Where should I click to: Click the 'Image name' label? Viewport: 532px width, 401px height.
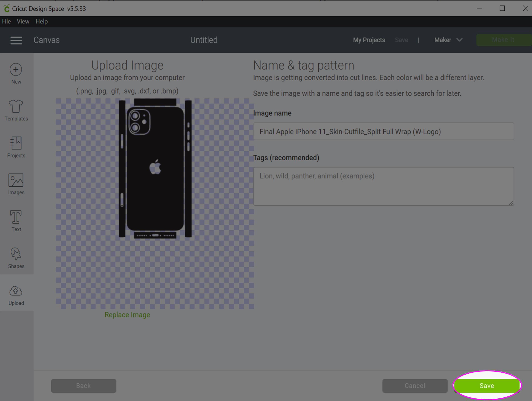(x=272, y=113)
